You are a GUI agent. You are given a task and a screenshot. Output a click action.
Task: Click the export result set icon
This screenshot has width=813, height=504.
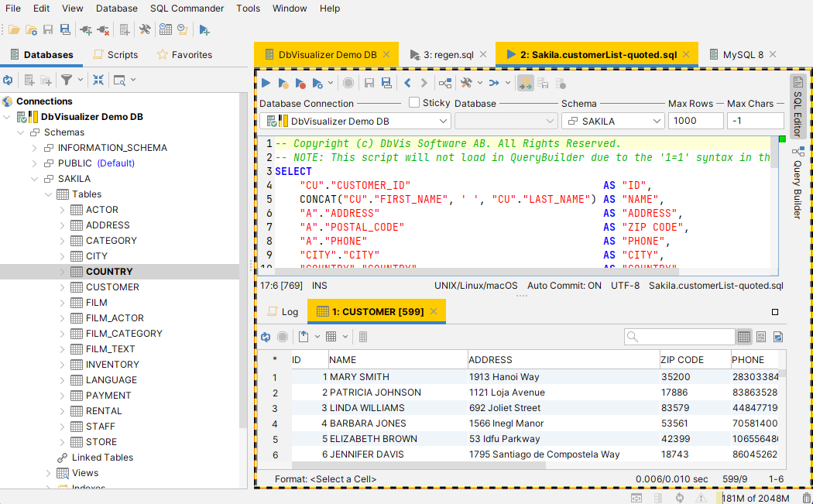pos(304,337)
